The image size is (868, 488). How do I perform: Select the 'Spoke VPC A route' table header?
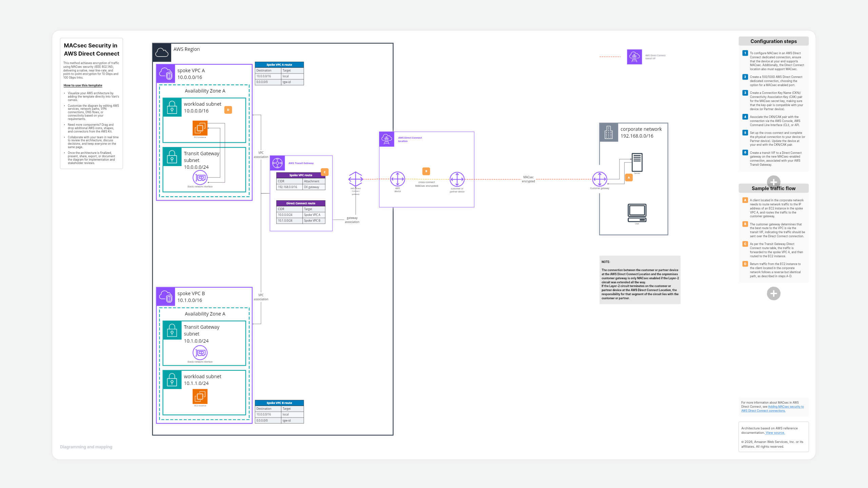point(279,65)
